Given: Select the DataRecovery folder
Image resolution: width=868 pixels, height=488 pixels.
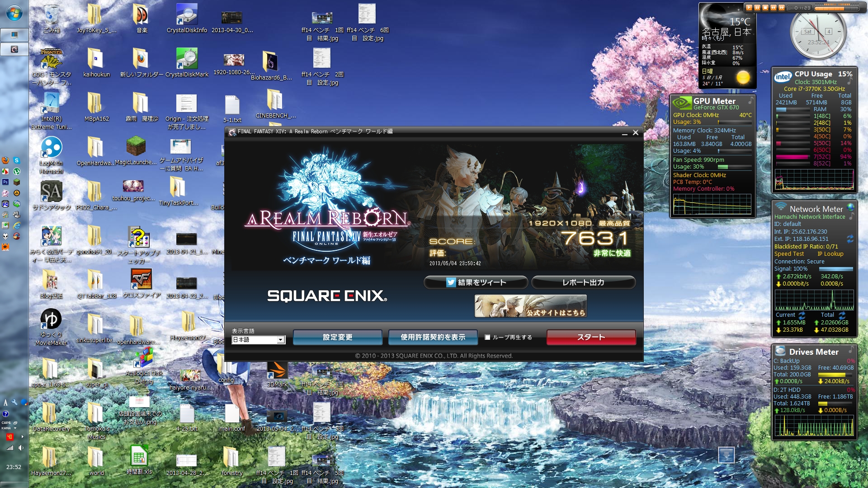Looking at the screenshot, I should click(51, 417).
